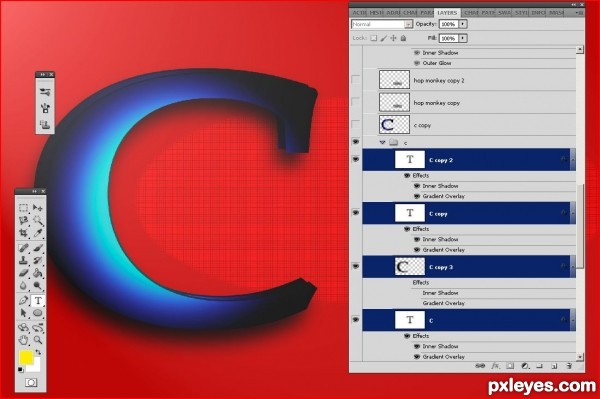Select the Hand tool

24,340
